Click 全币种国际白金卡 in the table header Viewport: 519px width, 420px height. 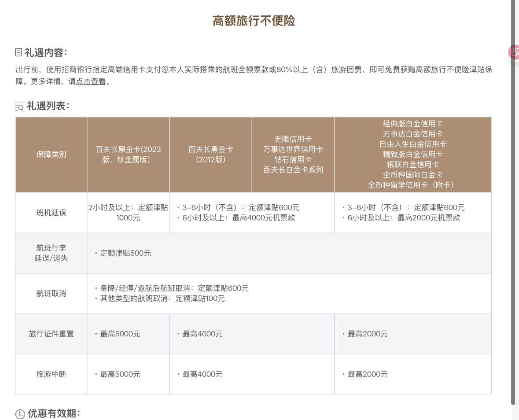tap(413, 175)
